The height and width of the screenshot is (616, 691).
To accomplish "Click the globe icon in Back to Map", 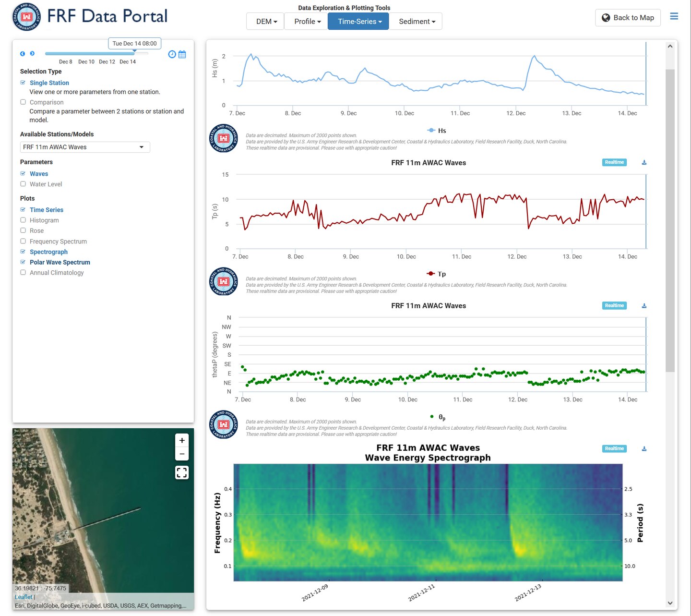I will [x=606, y=18].
